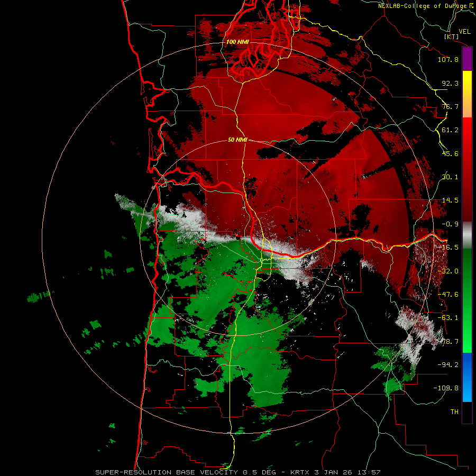Viewport: 476px width, 476px height.
Task: Click the -16.5 legend value
Action: pyautogui.click(x=448, y=248)
